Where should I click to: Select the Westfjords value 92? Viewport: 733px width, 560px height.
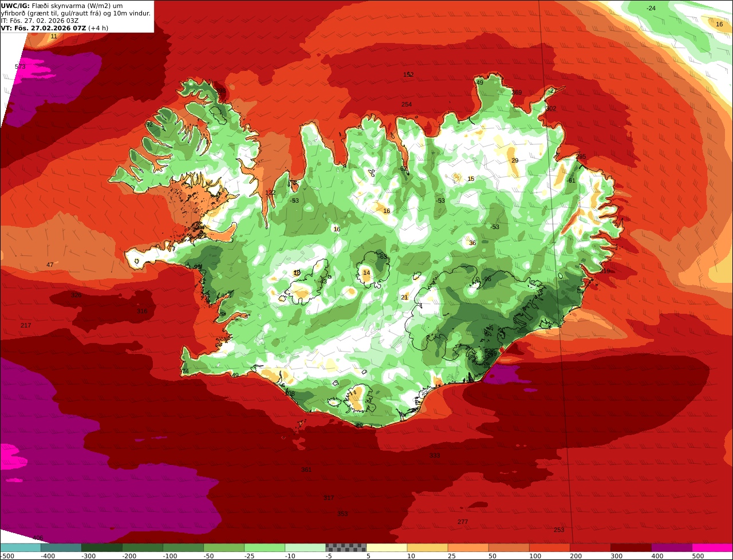[x=149, y=124]
